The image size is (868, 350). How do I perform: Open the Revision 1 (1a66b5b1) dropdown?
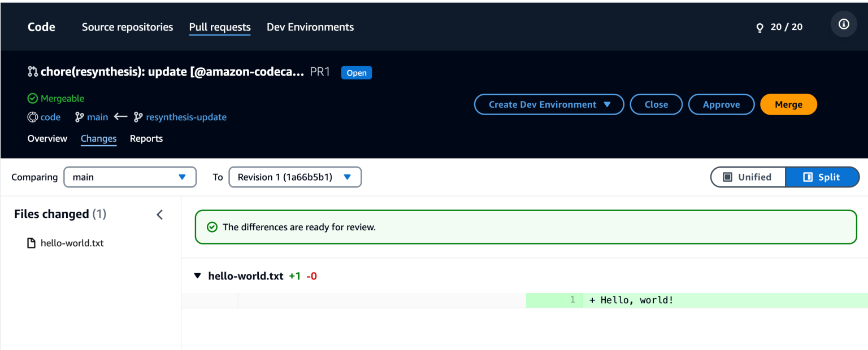[x=295, y=177]
